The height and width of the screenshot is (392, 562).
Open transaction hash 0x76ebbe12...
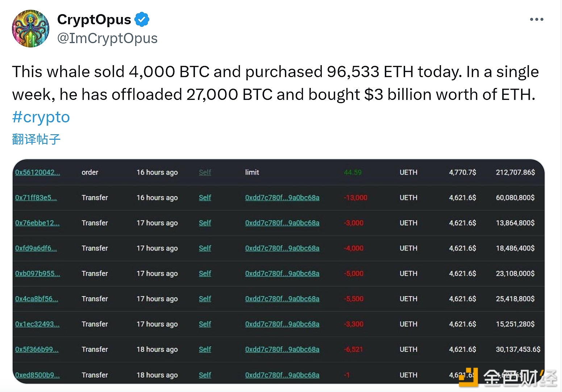pos(37,223)
